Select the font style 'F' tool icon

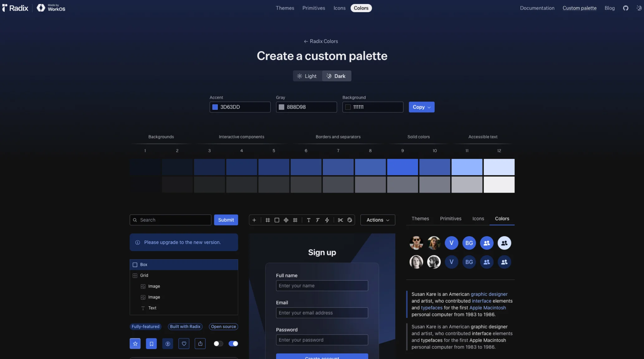[318, 220]
